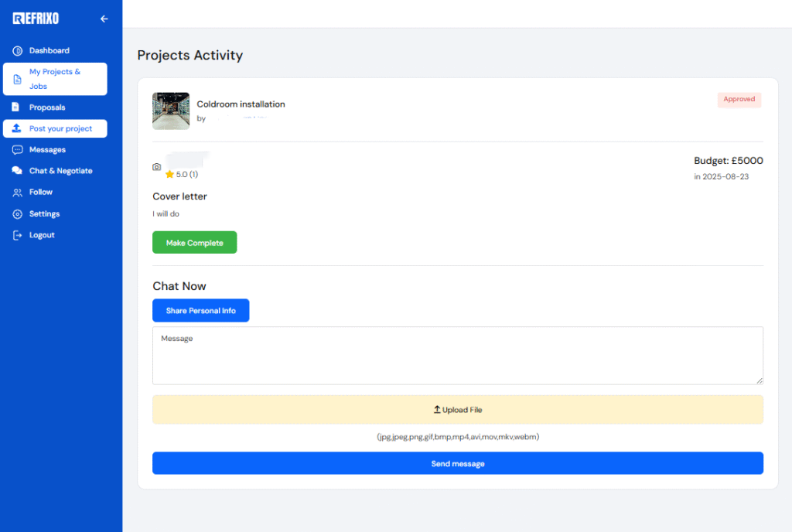792x532 pixels.
Task: Open the Refrixo logo home link
Action: [x=36, y=19]
